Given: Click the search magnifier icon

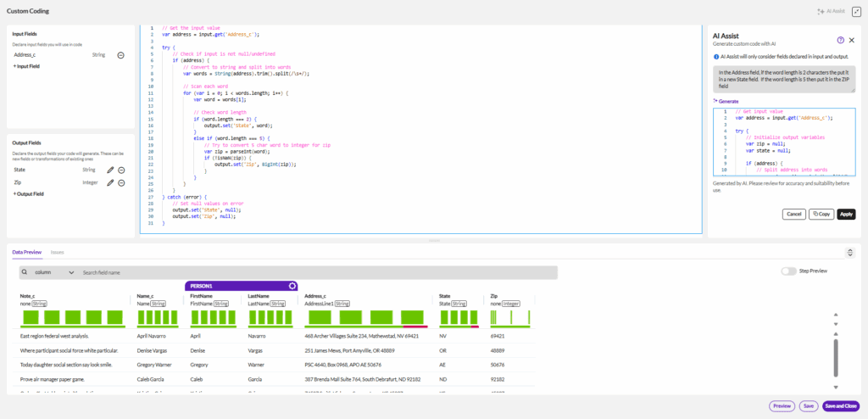Looking at the screenshot, I should [x=25, y=272].
